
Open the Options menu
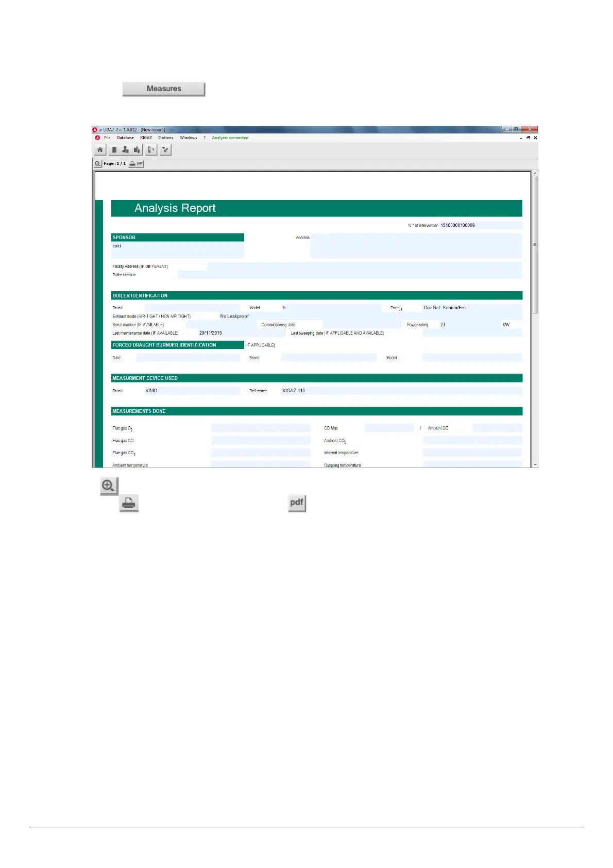166,138
